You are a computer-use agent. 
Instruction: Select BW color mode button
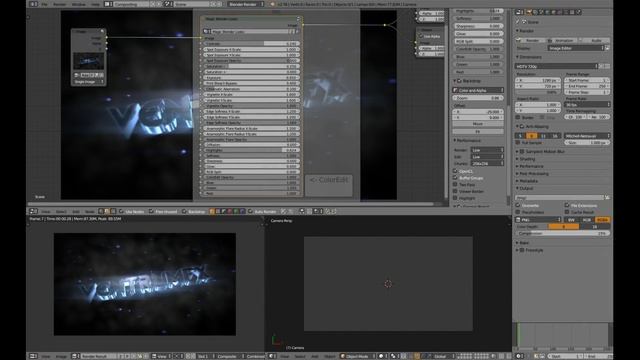click(571, 220)
